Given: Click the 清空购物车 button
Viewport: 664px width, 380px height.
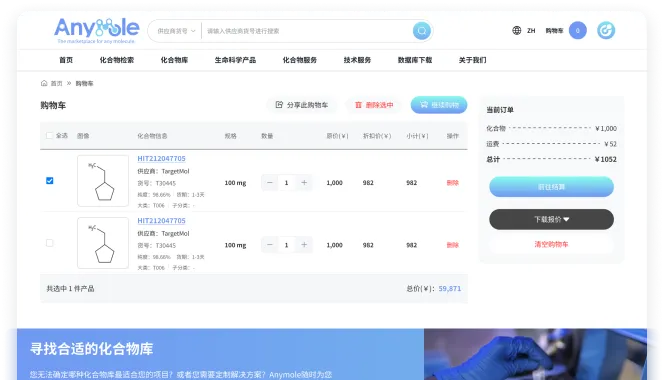Looking at the screenshot, I should coord(551,244).
